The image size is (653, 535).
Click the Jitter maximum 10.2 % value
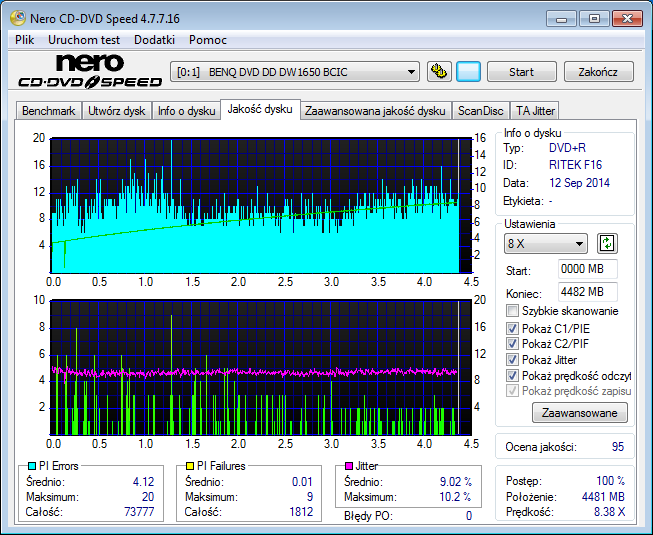tap(456, 497)
